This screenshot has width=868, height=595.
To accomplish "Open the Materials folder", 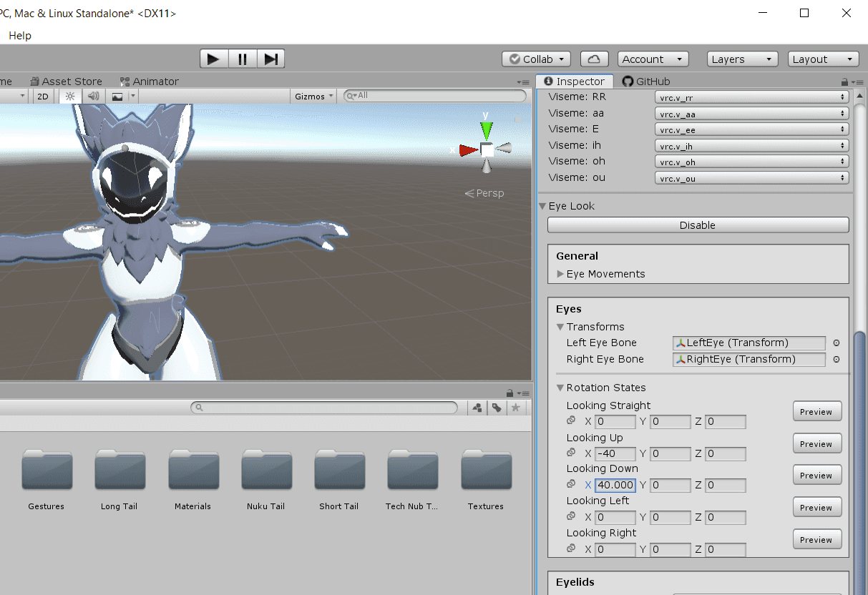I will pyautogui.click(x=193, y=479).
